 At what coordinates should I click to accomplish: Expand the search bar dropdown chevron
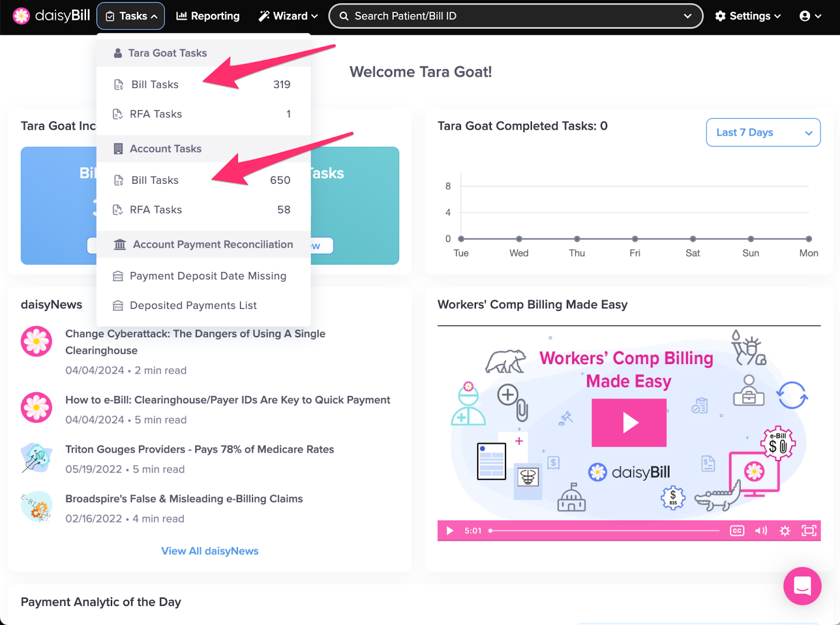click(x=687, y=16)
